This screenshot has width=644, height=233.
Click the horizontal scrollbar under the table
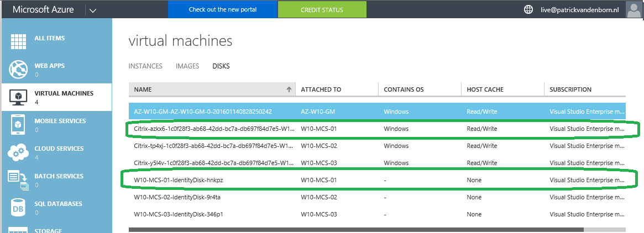pos(356,230)
